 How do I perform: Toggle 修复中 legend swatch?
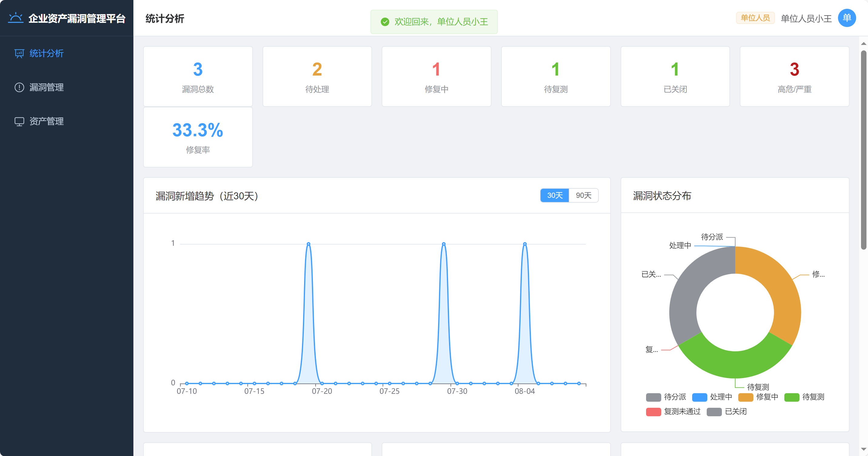pos(746,397)
